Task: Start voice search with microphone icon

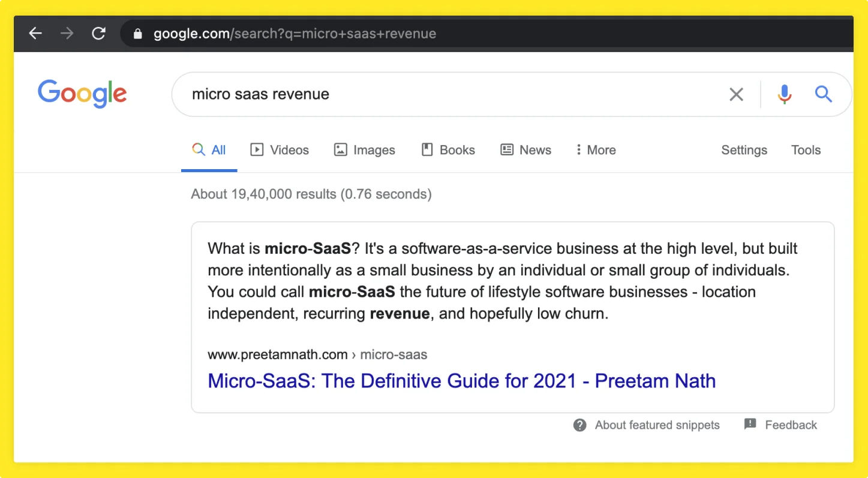Action: pyautogui.click(x=785, y=94)
